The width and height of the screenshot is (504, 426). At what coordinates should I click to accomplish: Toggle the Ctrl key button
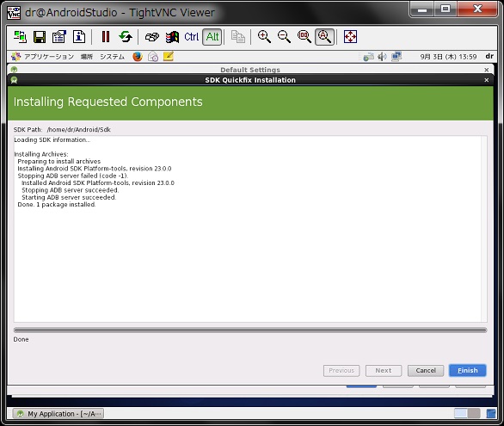point(192,37)
